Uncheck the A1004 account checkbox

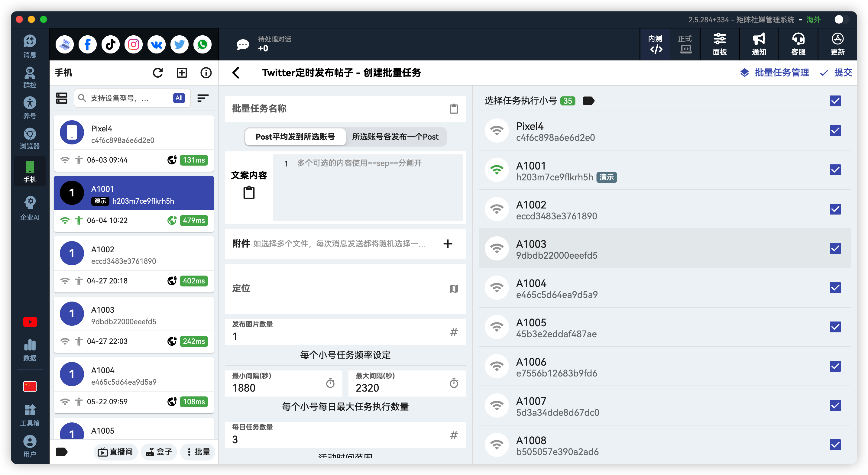pos(835,288)
